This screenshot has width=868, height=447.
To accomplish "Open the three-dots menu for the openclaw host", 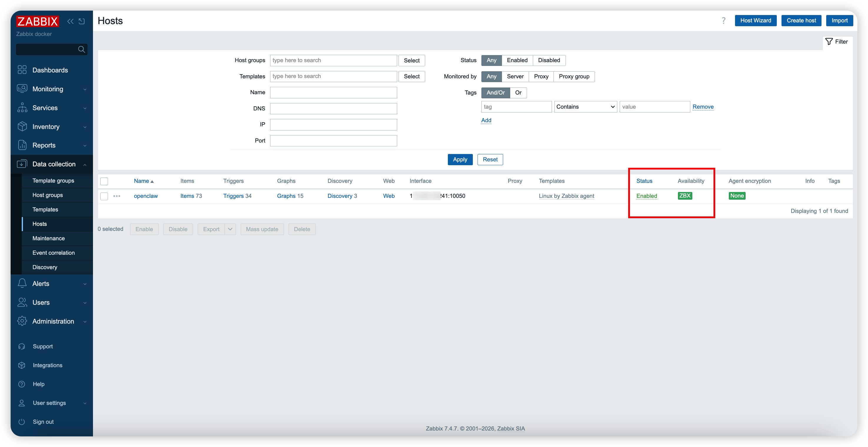I will click(117, 196).
